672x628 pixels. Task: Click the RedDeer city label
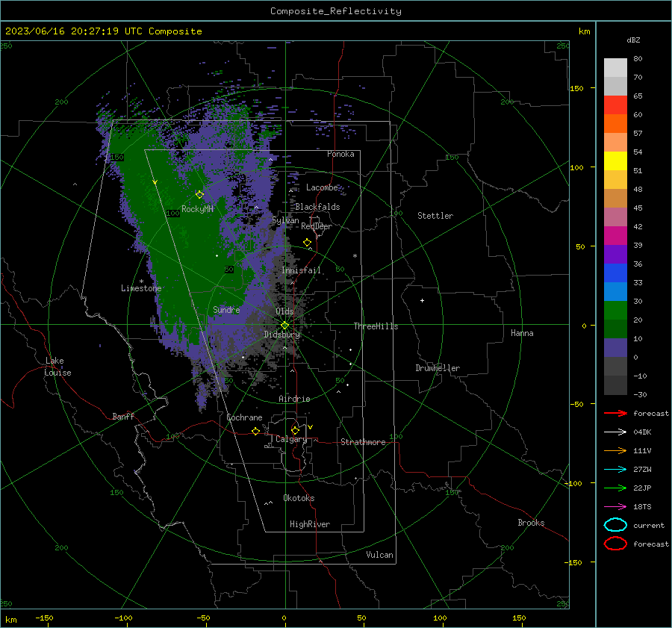coord(317,226)
